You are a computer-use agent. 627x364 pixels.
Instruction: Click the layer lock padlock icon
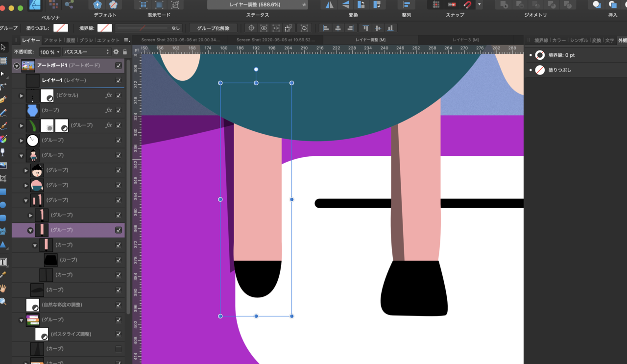point(125,52)
